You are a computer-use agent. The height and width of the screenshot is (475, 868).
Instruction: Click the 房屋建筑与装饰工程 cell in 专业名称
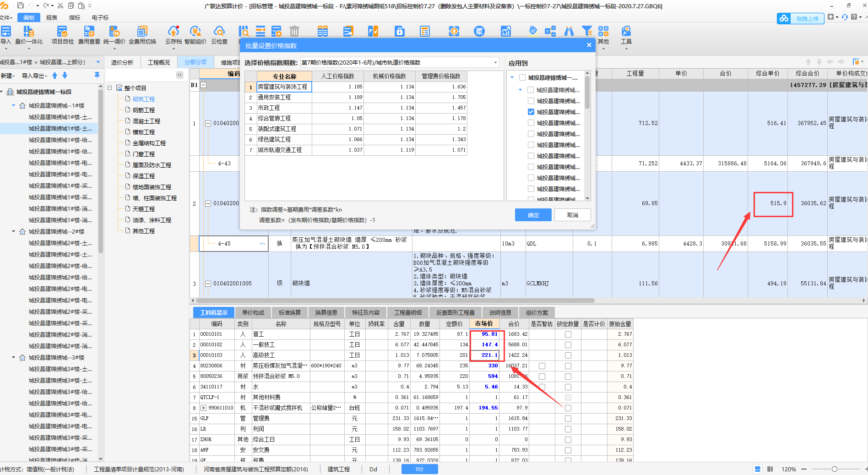tap(284, 87)
